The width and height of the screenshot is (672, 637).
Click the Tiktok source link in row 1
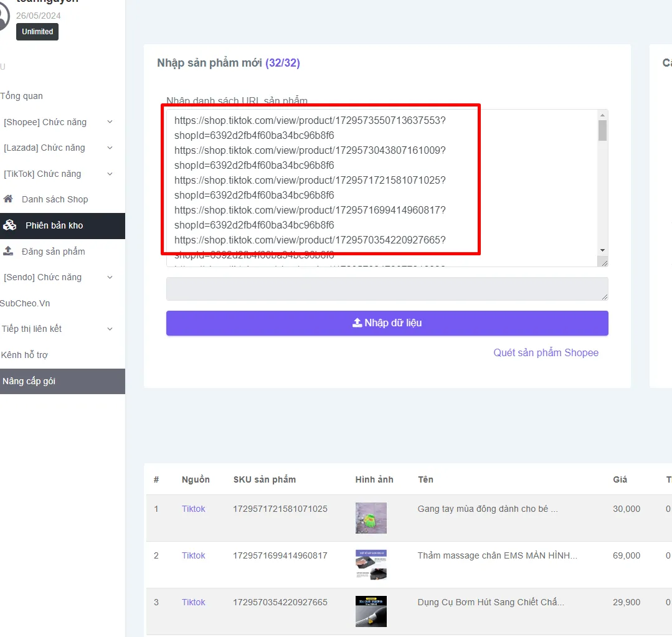coord(193,509)
